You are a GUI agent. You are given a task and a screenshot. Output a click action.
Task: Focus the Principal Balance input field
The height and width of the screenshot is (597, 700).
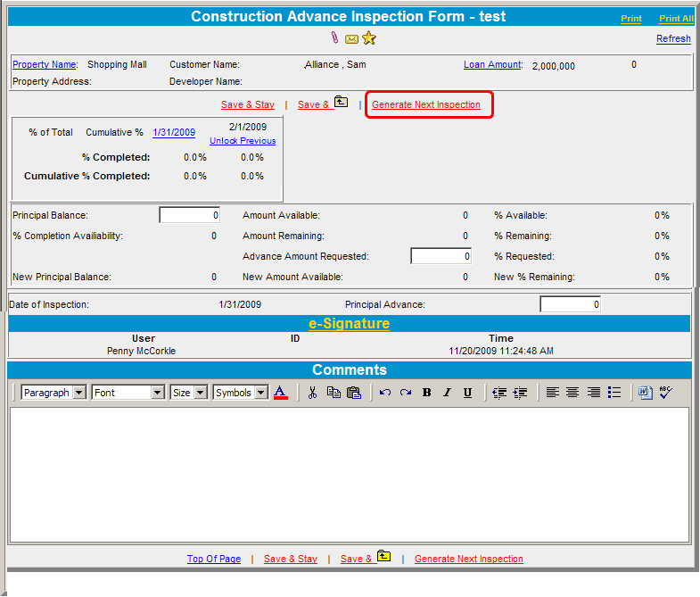click(190, 215)
